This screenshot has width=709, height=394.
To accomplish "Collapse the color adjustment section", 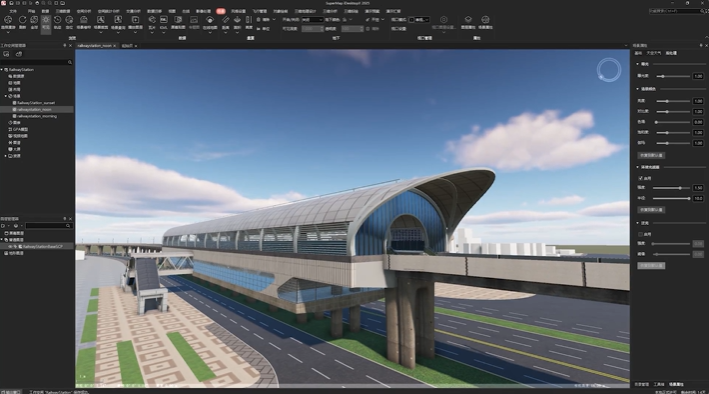I will coord(638,89).
